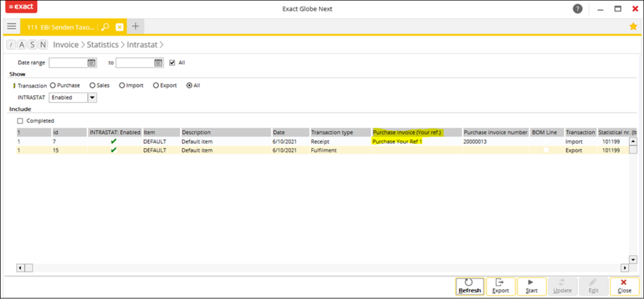Click the table's down scroll arrow

[633, 260]
